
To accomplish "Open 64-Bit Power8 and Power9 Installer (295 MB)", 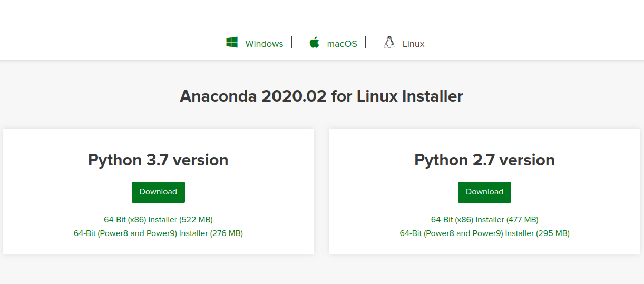I will 484,233.
